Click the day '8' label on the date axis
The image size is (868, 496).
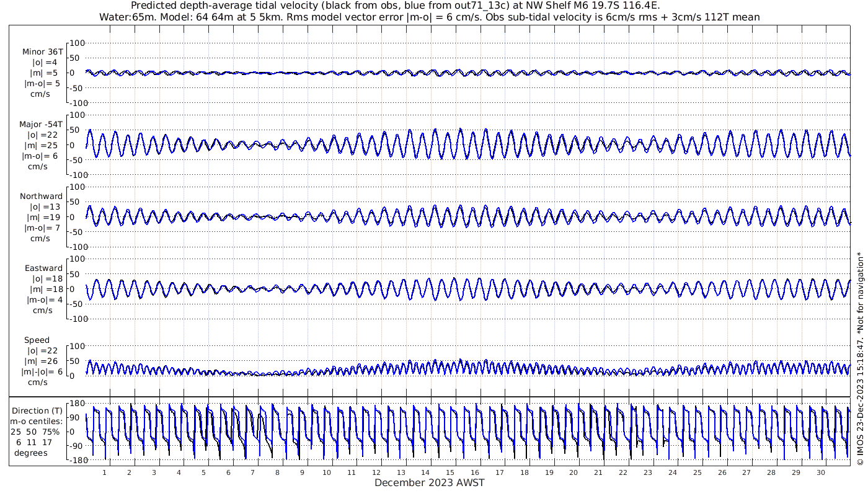(278, 473)
